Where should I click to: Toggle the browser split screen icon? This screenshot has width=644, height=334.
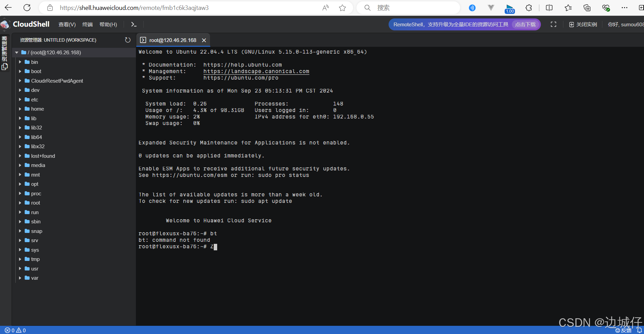click(x=549, y=8)
